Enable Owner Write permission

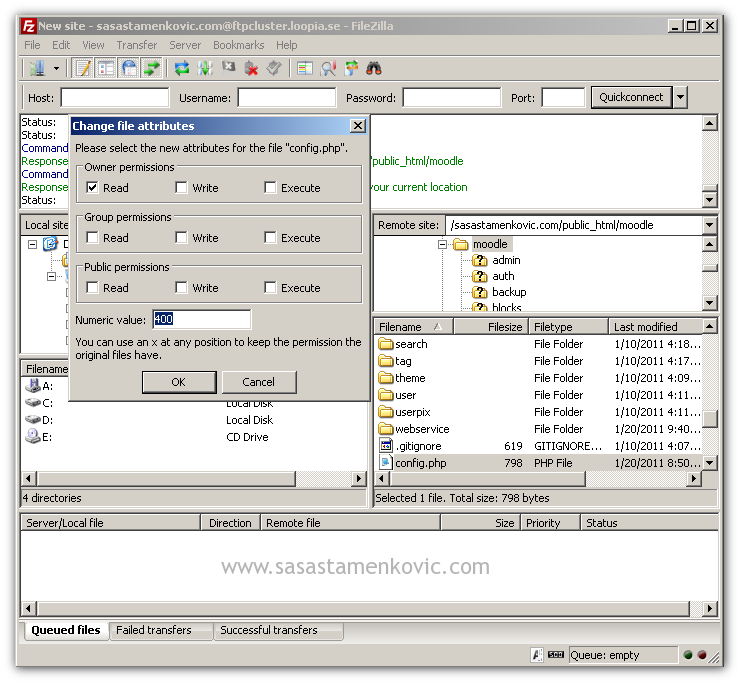pos(181,188)
